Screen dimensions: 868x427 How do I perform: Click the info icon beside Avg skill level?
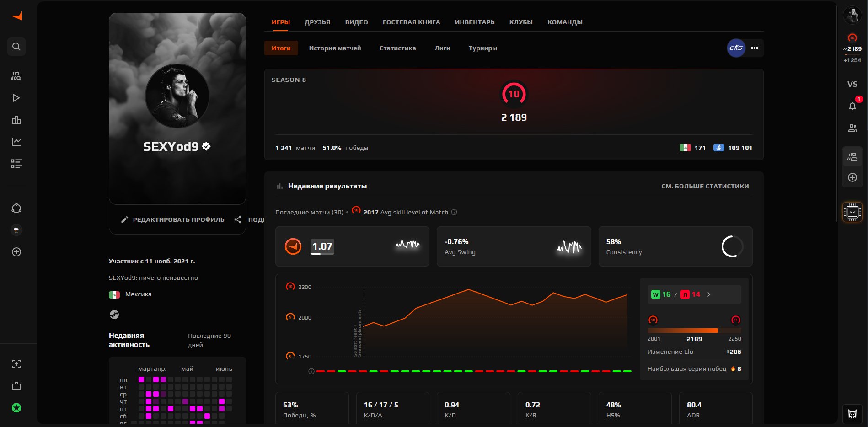454,212
